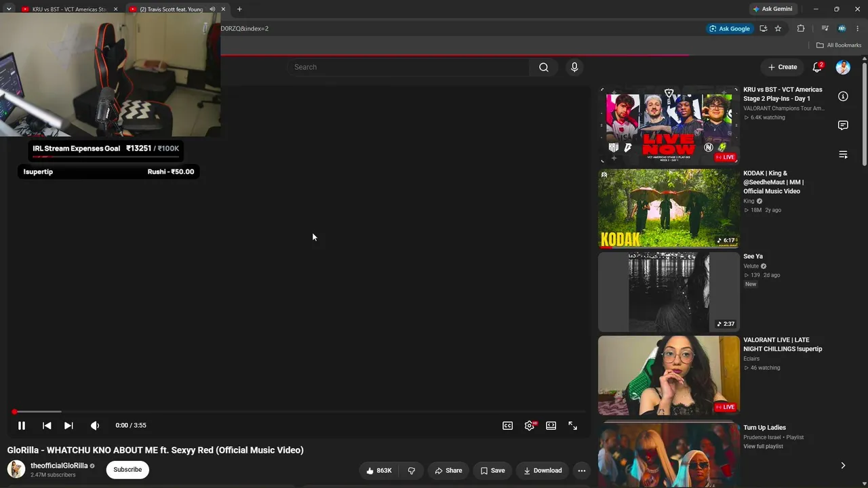This screenshot has height=488, width=868.
Task: Open the comments panel icon
Action: point(843,125)
